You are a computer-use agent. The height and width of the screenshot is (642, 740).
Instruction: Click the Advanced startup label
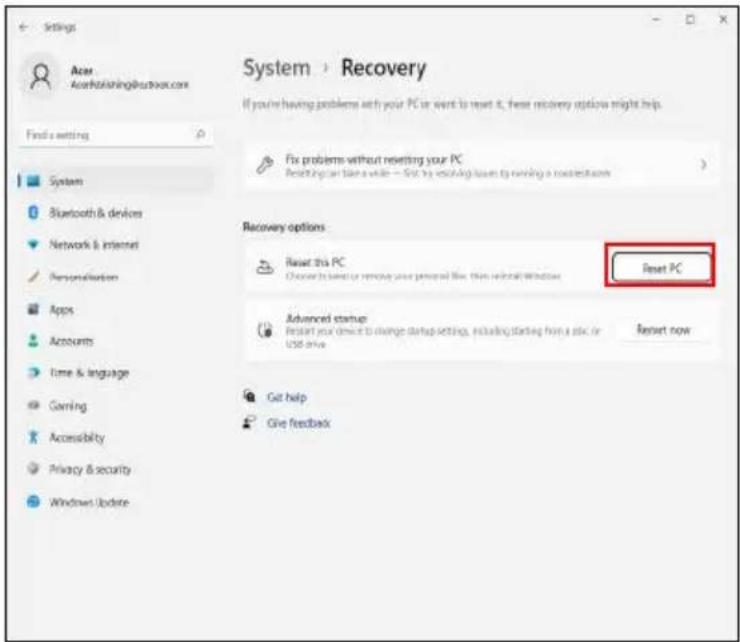coord(326,318)
